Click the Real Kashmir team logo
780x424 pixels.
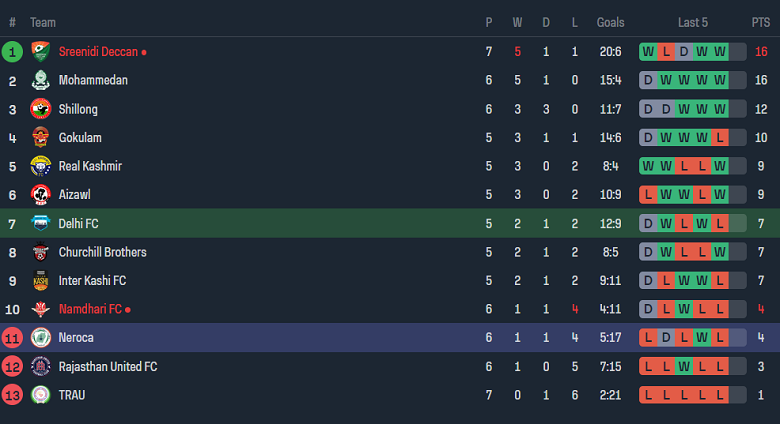(41, 166)
